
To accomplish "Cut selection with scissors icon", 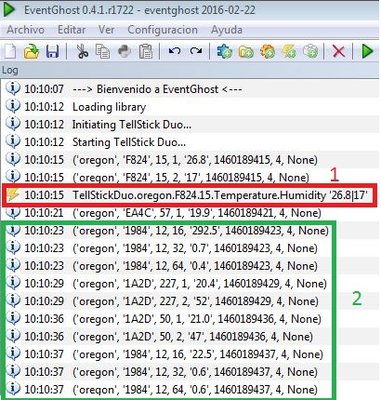I will pos(82,52).
